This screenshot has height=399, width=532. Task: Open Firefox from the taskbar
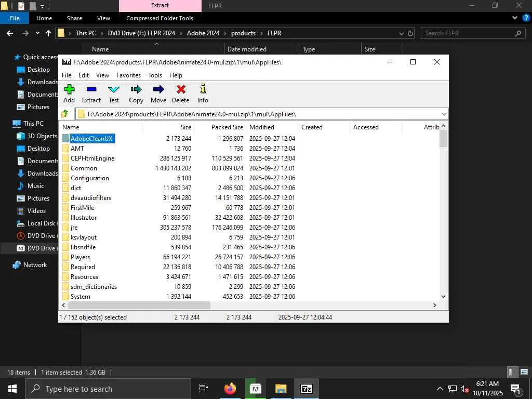(230, 389)
